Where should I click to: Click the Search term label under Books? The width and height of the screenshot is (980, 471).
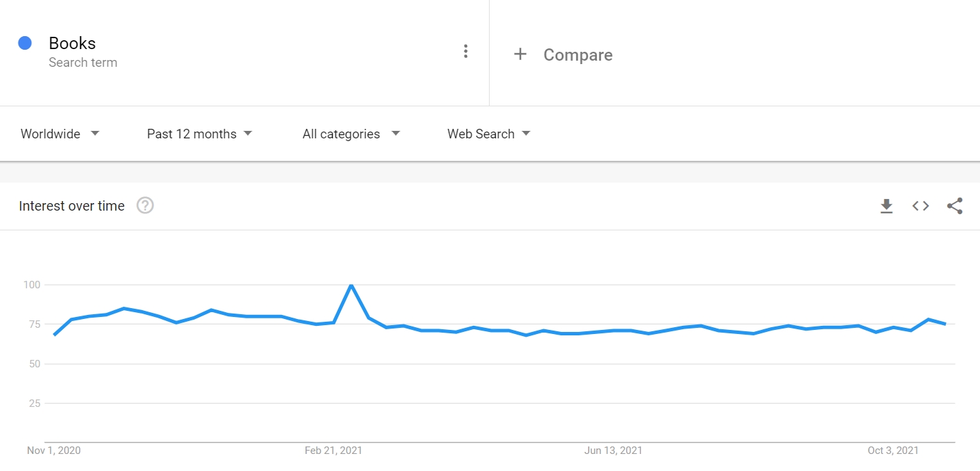(x=83, y=62)
